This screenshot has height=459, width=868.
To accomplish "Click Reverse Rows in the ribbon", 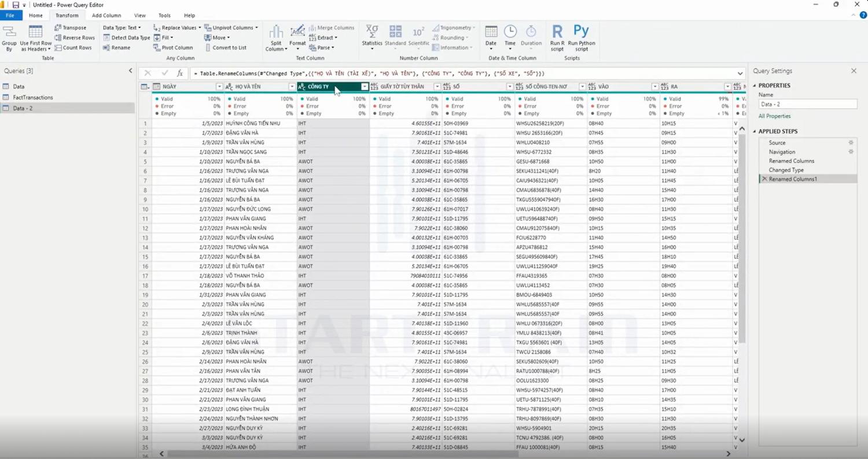I will (x=75, y=38).
